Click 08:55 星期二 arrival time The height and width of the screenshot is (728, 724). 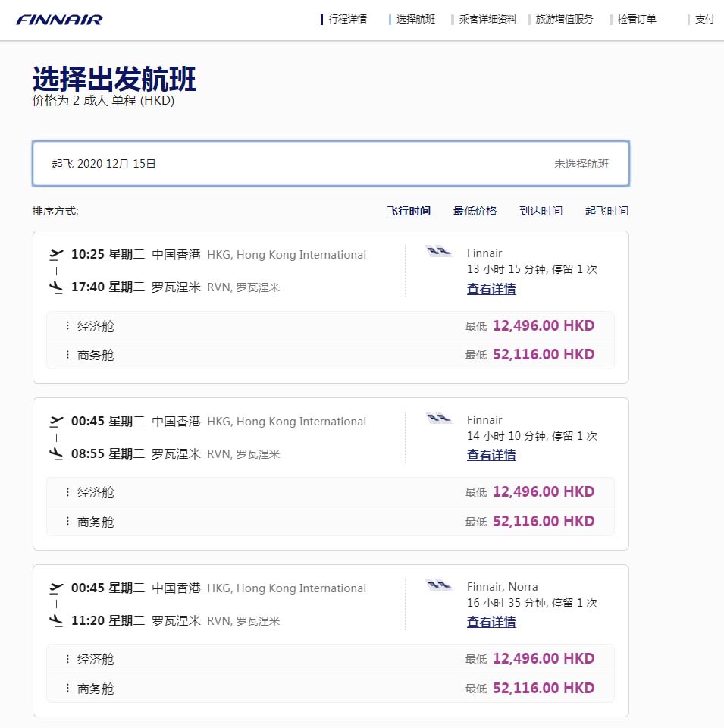108,453
